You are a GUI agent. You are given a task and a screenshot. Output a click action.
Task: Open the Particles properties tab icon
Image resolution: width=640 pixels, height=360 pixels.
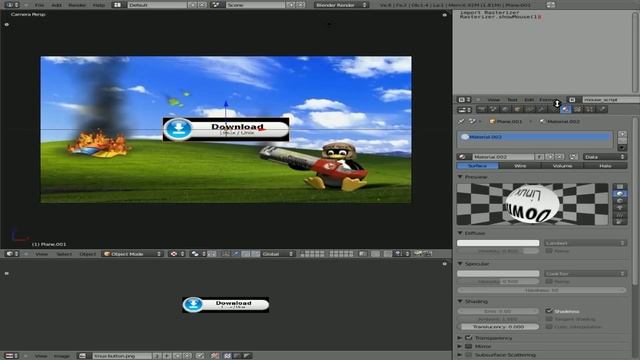click(x=589, y=109)
